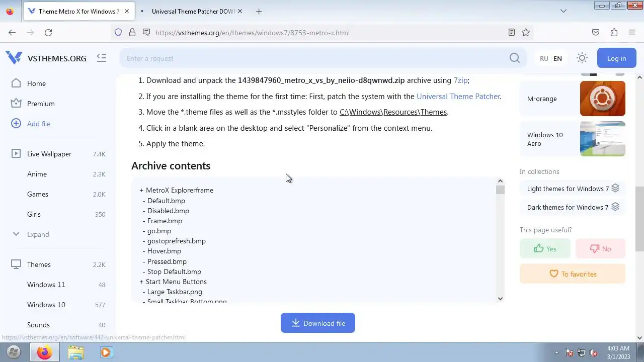
Task: Select MetroX Explorerframe folder entry
Action: [x=180, y=190]
